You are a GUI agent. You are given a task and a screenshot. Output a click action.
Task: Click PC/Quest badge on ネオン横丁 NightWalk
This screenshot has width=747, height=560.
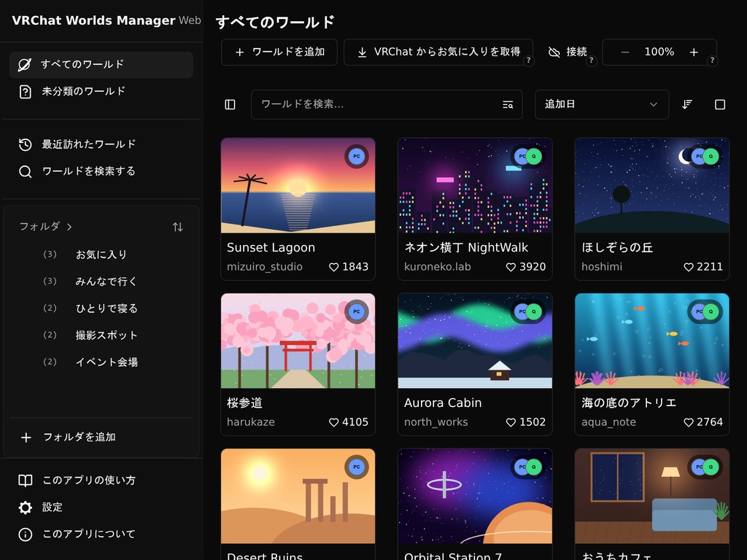point(528,156)
